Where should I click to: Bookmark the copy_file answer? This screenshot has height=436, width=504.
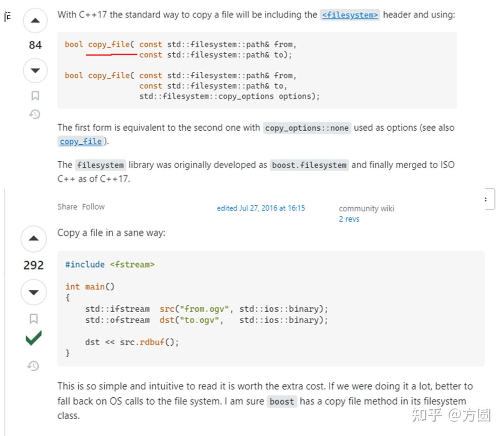coord(35,96)
